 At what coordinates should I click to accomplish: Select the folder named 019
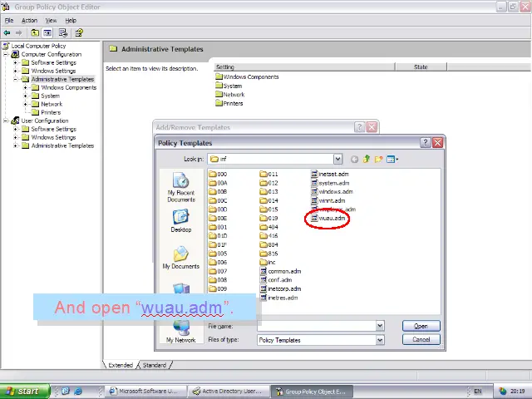[268, 218]
